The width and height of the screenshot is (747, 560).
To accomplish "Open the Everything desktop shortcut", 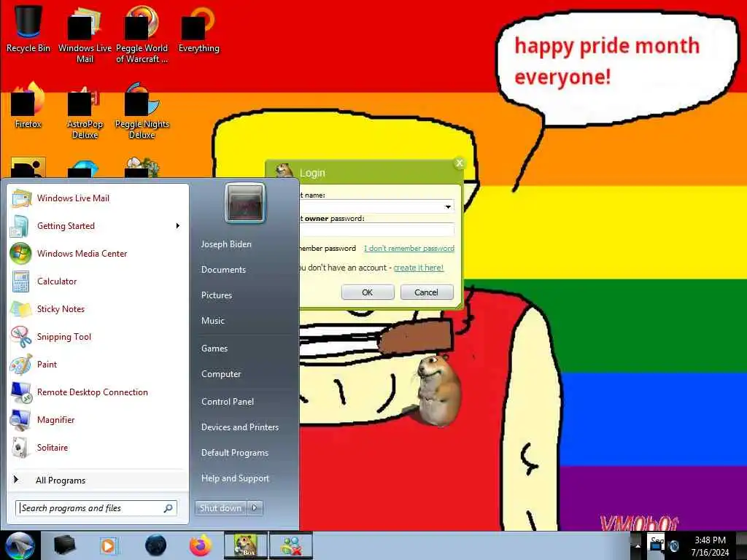I will (198, 28).
